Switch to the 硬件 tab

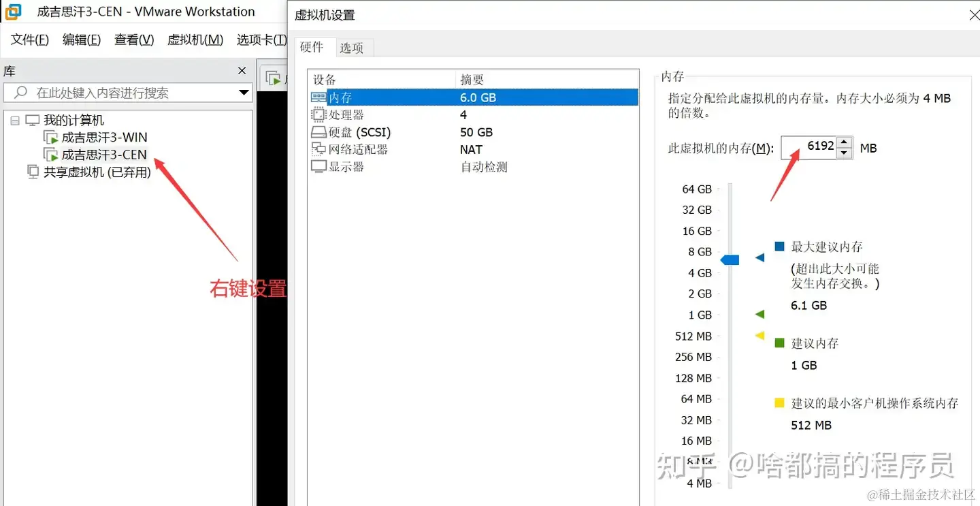(312, 46)
